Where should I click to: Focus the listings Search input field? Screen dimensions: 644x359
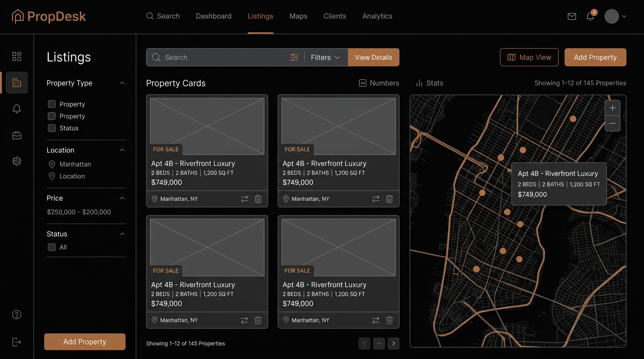point(225,57)
